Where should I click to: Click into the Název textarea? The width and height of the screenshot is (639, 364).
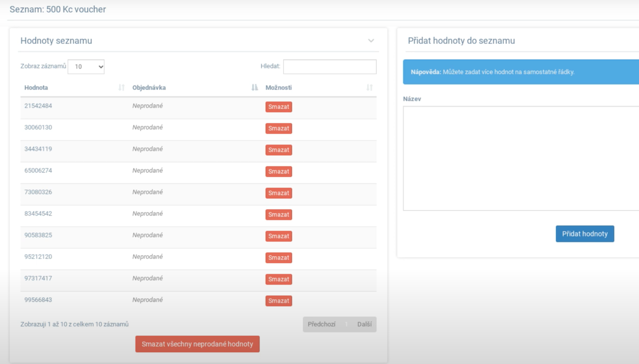click(x=521, y=158)
